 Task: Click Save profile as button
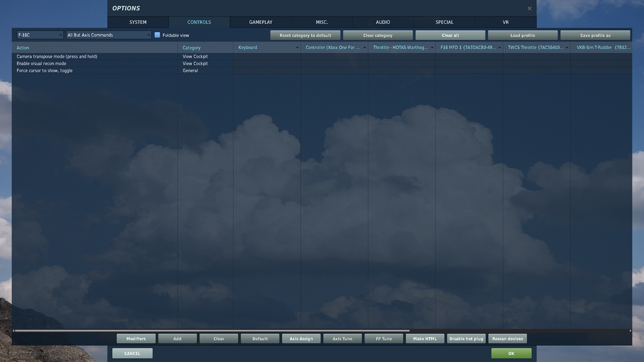click(x=595, y=35)
